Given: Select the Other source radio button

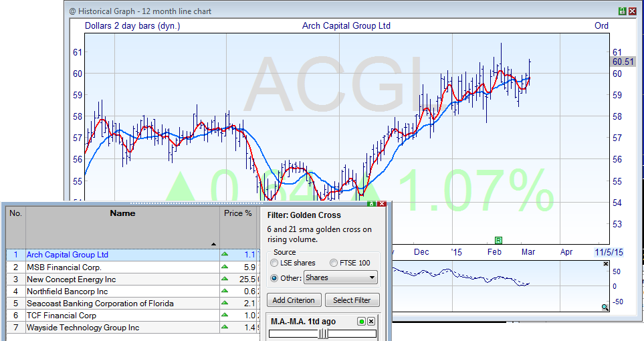Looking at the screenshot, I should [x=274, y=278].
